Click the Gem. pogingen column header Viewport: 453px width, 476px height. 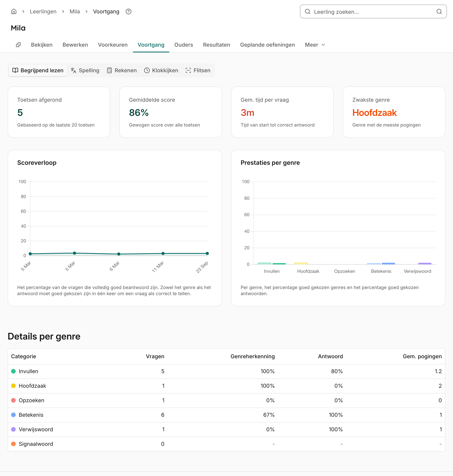click(x=422, y=356)
